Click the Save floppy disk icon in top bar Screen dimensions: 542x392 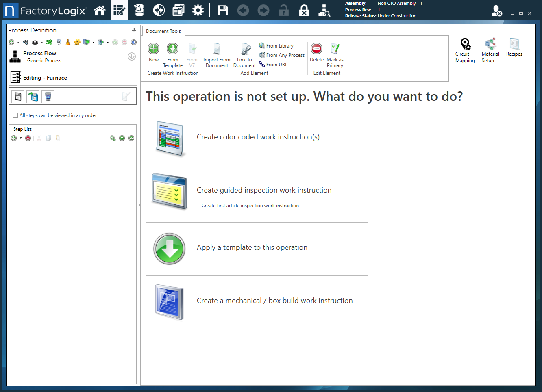coord(223,11)
